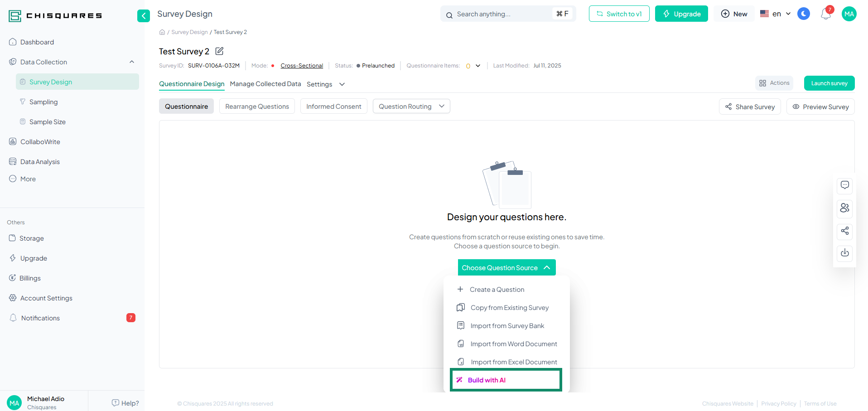Expand the Questionnaire Items count chevron
This screenshot has height=411, width=868.
coord(478,66)
